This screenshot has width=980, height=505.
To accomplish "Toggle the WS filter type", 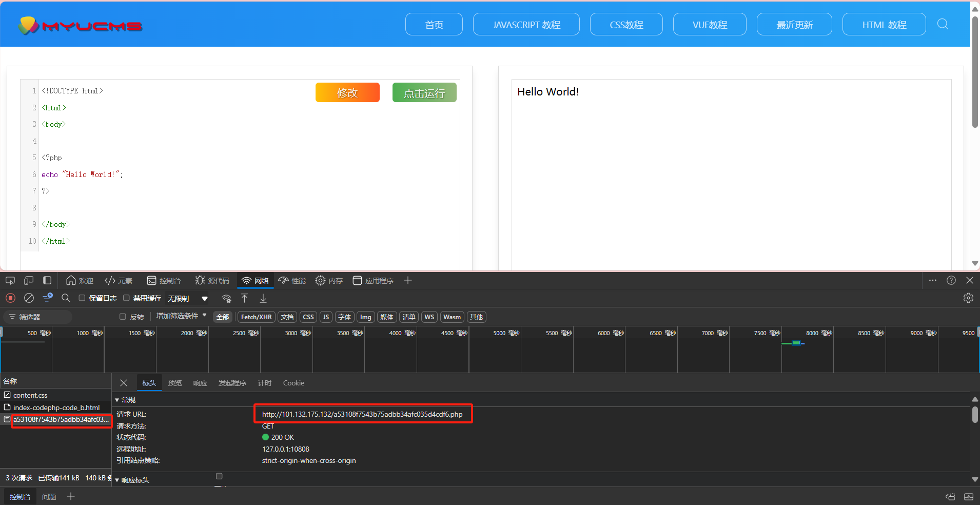I will click(x=429, y=317).
